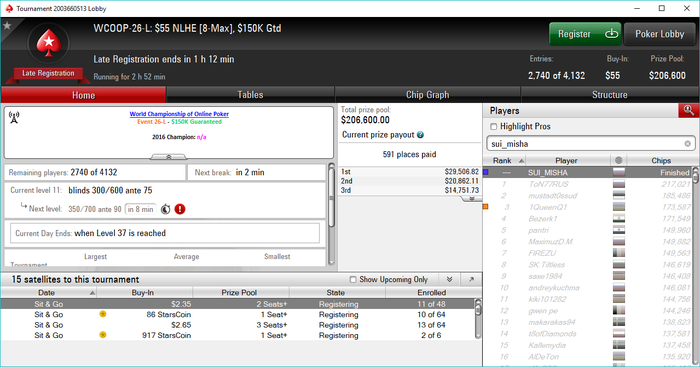
Task: Select player pantri in the list
Action: tap(587, 230)
